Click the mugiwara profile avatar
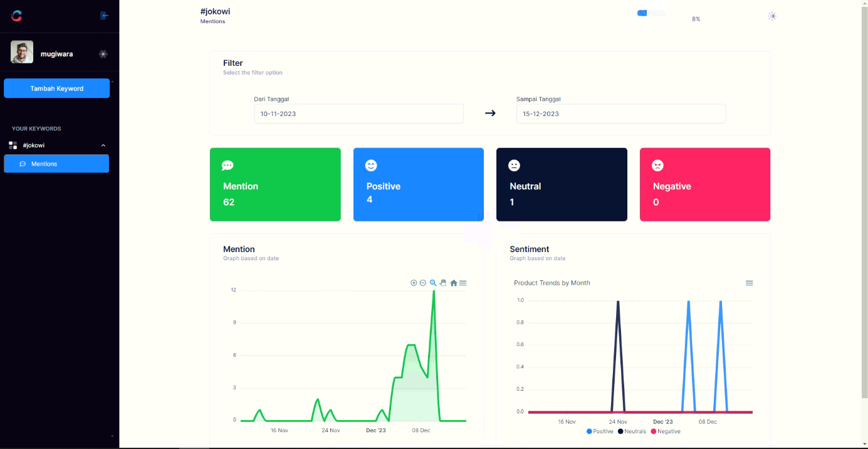The image size is (868, 449). [x=22, y=52]
